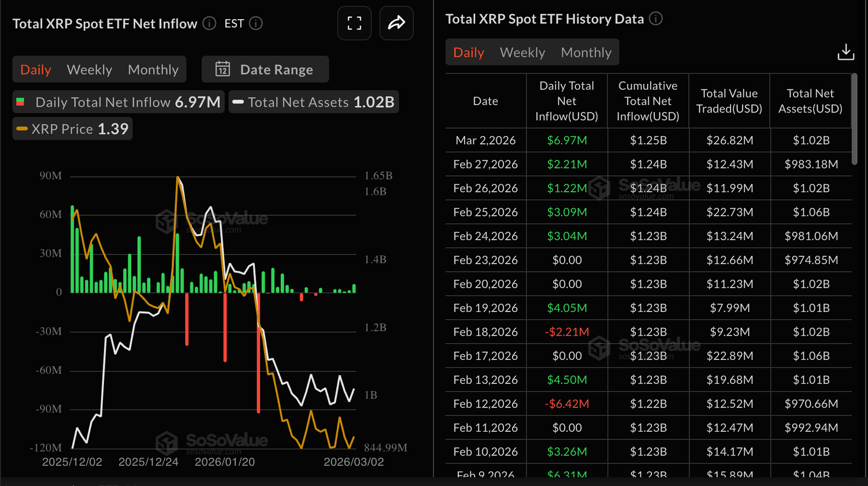Click the share arrow icon
868x486 pixels.
point(396,23)
